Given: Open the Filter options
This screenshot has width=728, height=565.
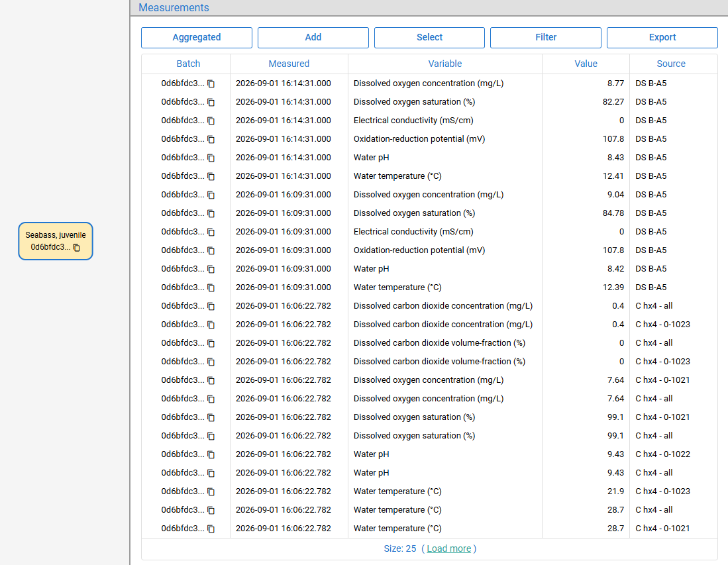Looking at the screenshot, I should [546, 38].
